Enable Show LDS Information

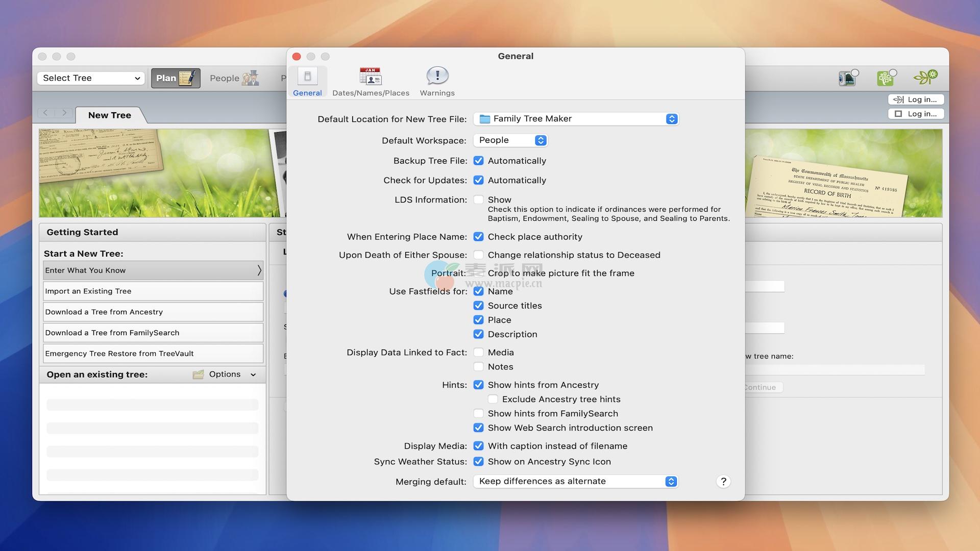478,199
